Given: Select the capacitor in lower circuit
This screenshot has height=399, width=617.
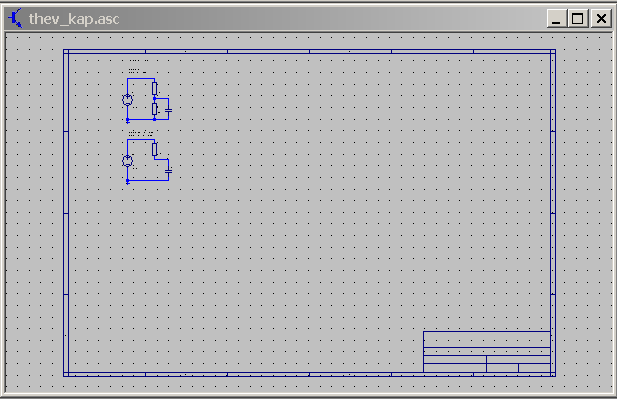Looking at the screenshot, I should coord(168,172).
